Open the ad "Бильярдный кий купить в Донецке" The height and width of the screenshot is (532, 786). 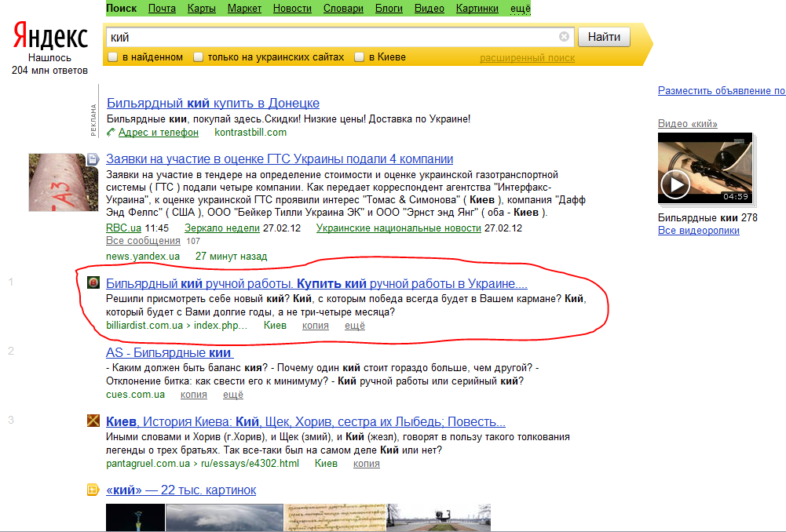point(213,104)
